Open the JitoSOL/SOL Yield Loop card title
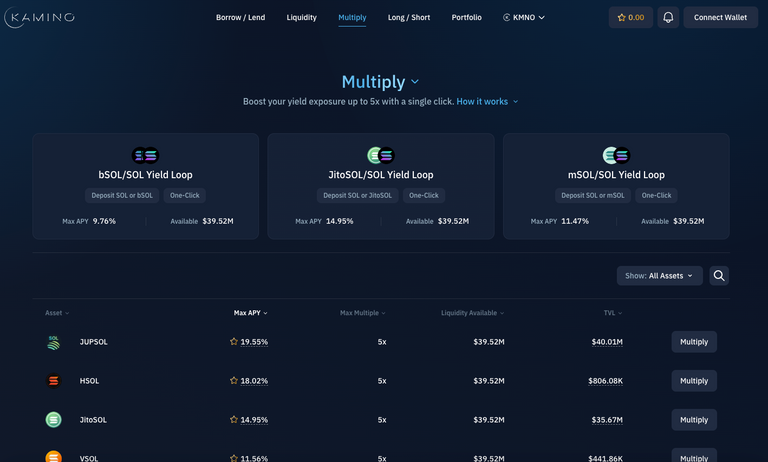Screen dimensions: 768x462 coord(381,174)
